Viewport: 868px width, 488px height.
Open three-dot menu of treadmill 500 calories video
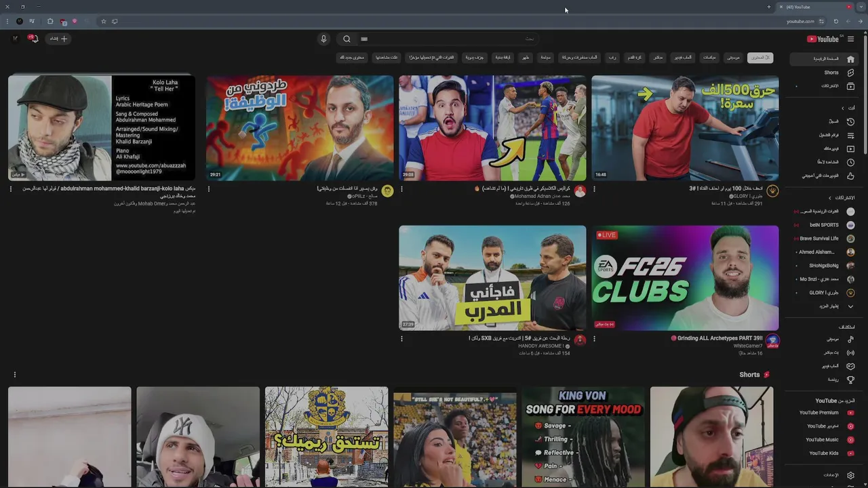594,189
